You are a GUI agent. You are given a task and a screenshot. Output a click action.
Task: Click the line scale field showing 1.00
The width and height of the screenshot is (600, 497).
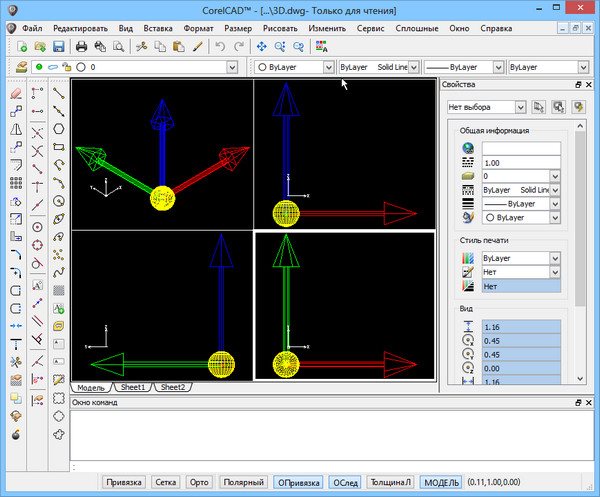(520, 162)
